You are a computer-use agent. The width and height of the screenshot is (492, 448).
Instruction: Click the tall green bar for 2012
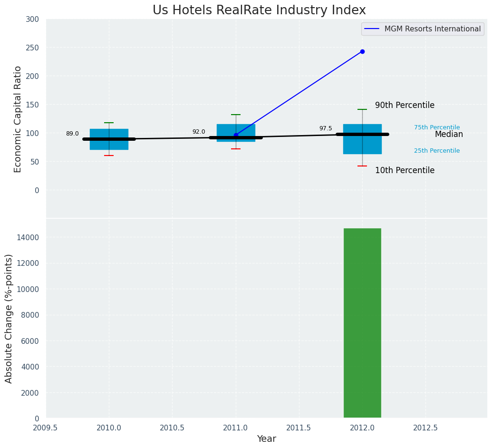coord(362,323)
